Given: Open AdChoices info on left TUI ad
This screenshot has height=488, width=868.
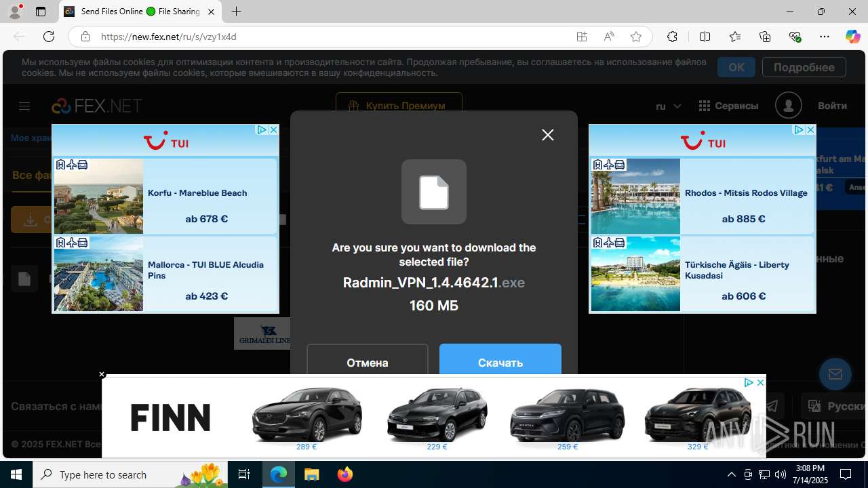Looking at the screenshot, I should (262, 129).
